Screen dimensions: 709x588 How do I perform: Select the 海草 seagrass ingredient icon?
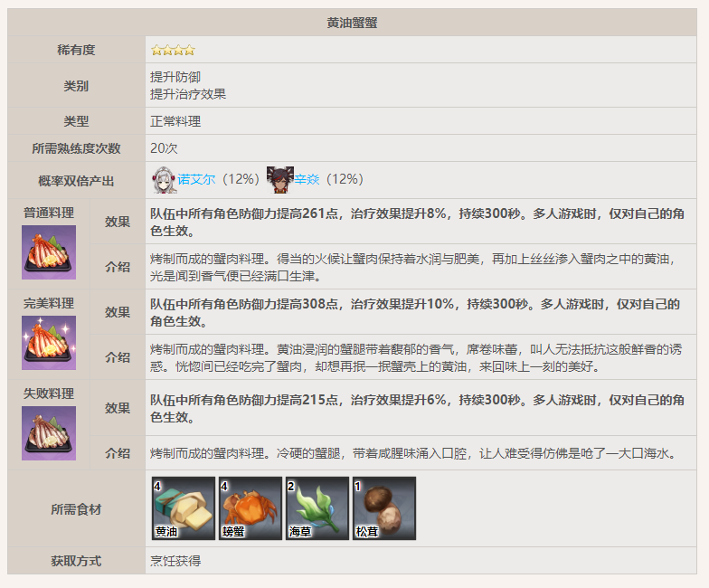(317, 508)
